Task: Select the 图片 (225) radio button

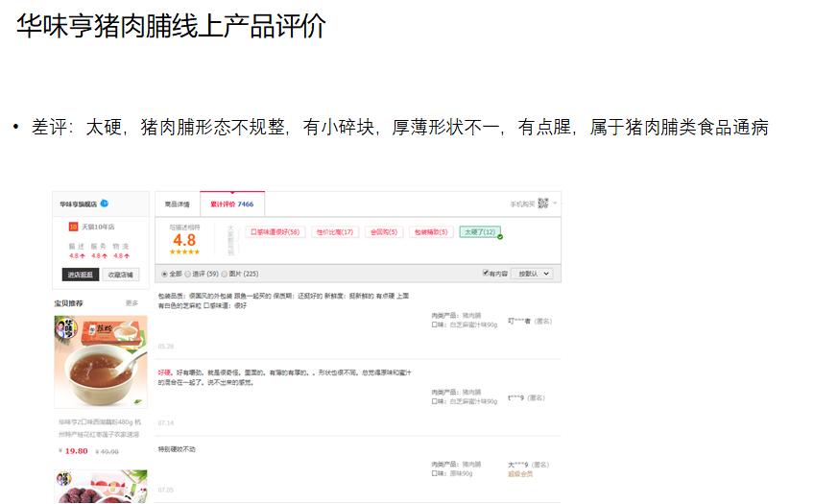Action: pos(225,274)
